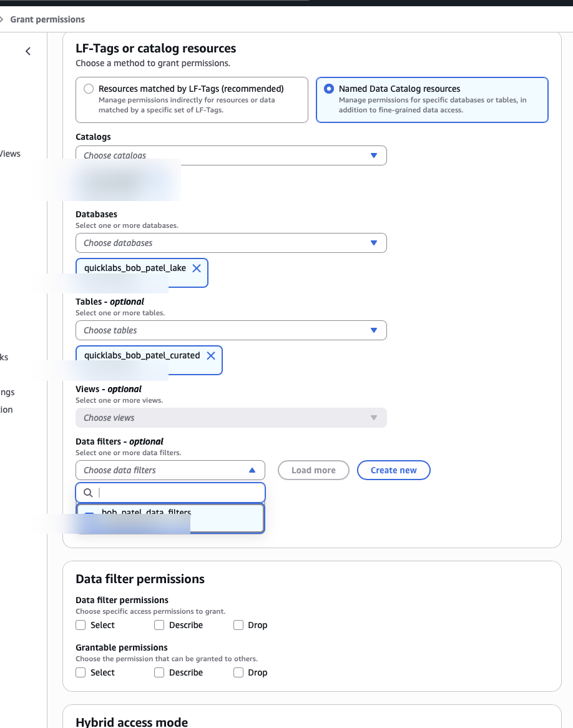This screenshot has width=573, height=728.
Task: Check Drop under Grantable permissions
Action: 238,672
